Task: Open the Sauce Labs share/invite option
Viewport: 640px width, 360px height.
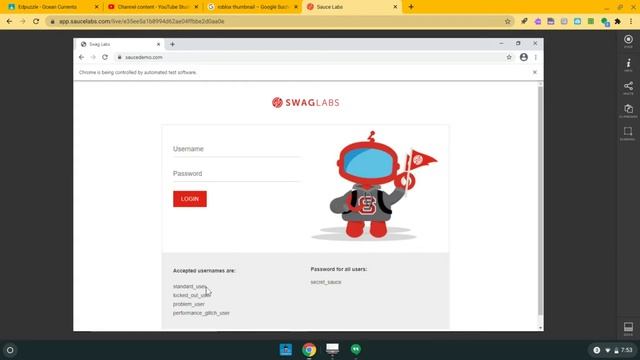Action: (628, 86)
